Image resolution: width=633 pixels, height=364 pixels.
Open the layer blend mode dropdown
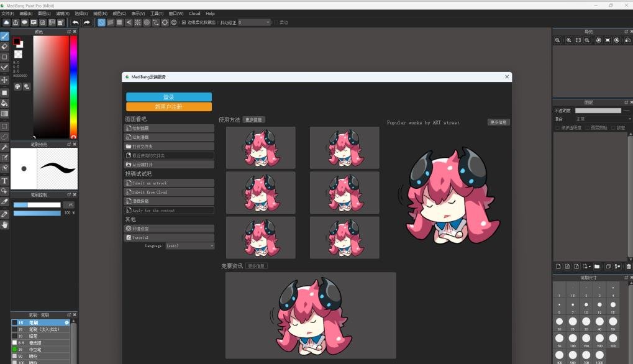click(x=603, y=119)
